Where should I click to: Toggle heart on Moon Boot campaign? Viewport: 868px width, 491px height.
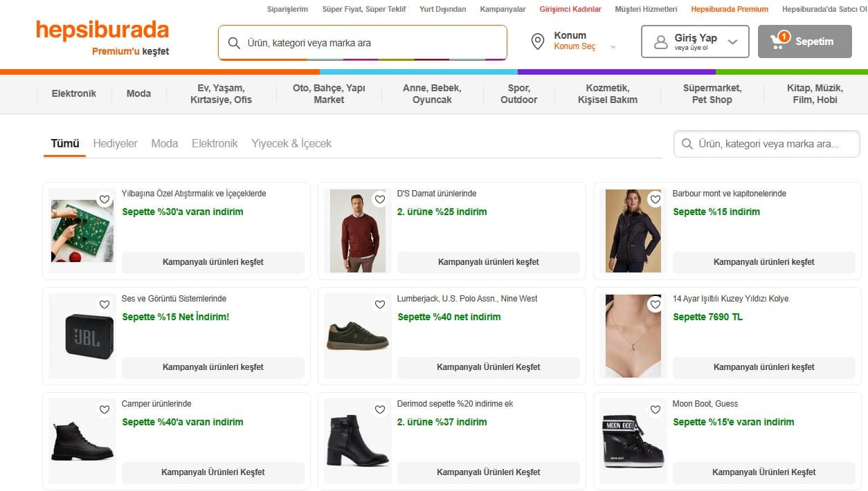655,409
